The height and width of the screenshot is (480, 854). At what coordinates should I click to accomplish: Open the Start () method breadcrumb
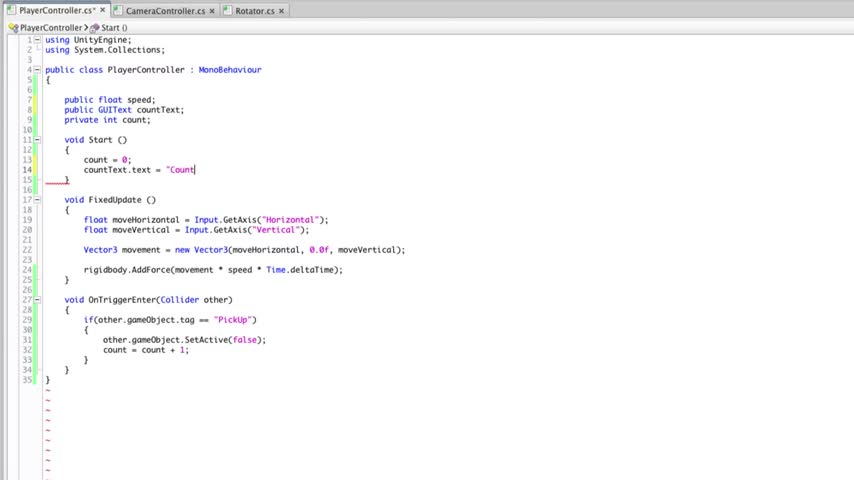tap(114, 27)
